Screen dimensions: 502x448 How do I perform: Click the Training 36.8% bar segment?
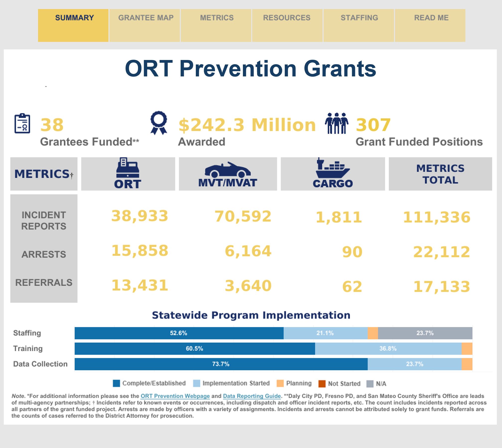(x=388, y=349)
